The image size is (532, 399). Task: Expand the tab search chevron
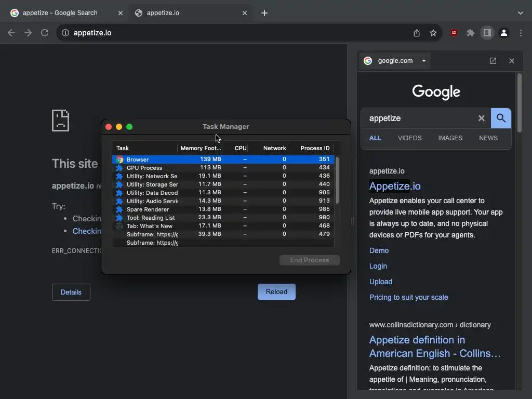(521, 13)
